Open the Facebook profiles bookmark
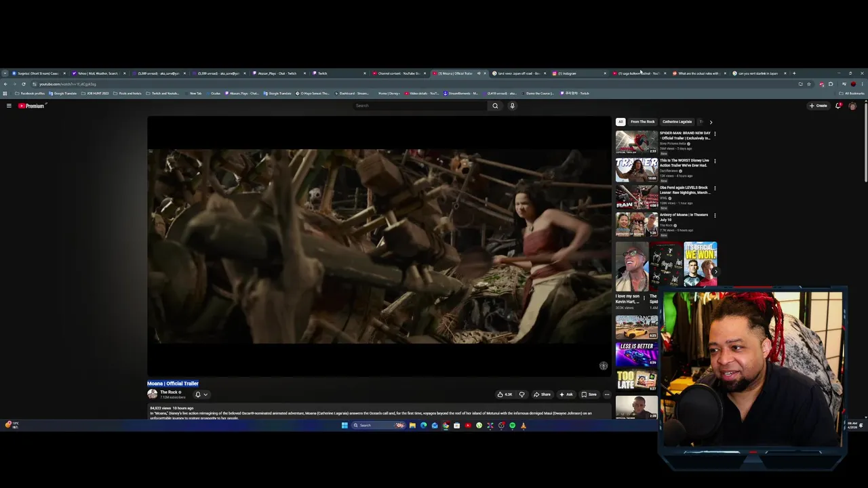868x488 pixels. point(30,94)
